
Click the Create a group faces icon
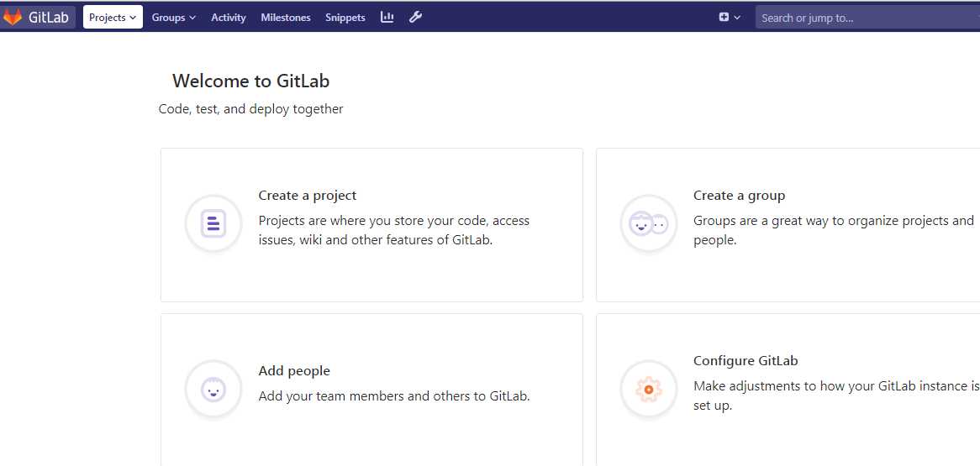tap(649, 223)
